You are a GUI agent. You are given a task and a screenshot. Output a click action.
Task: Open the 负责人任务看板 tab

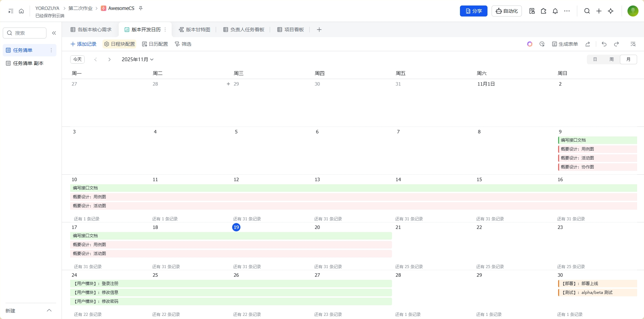pos(244,30)
